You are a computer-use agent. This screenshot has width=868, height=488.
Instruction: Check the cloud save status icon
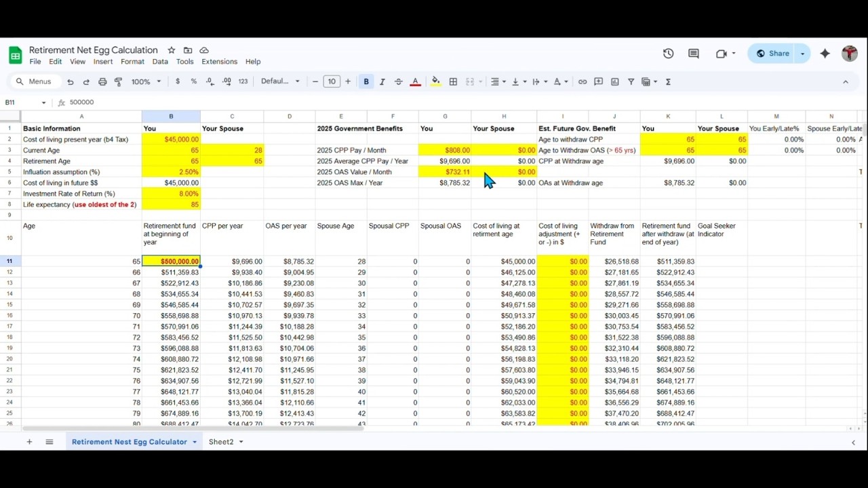(204, 50)
